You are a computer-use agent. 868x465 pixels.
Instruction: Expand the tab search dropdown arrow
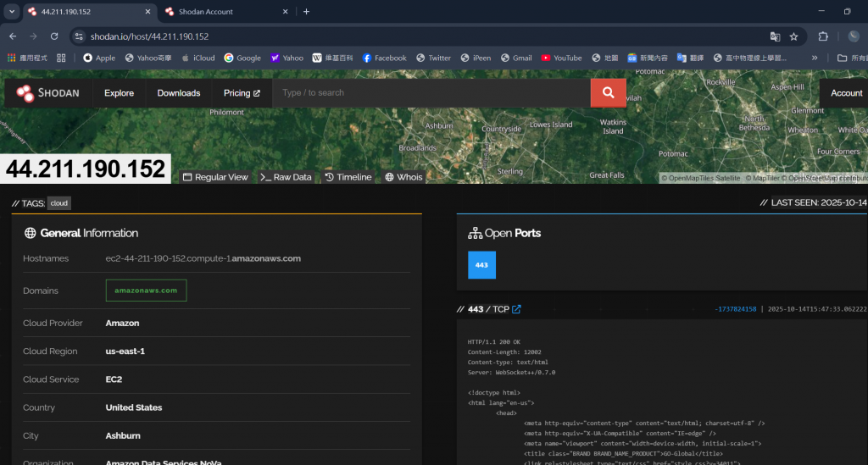coord(12,12)
